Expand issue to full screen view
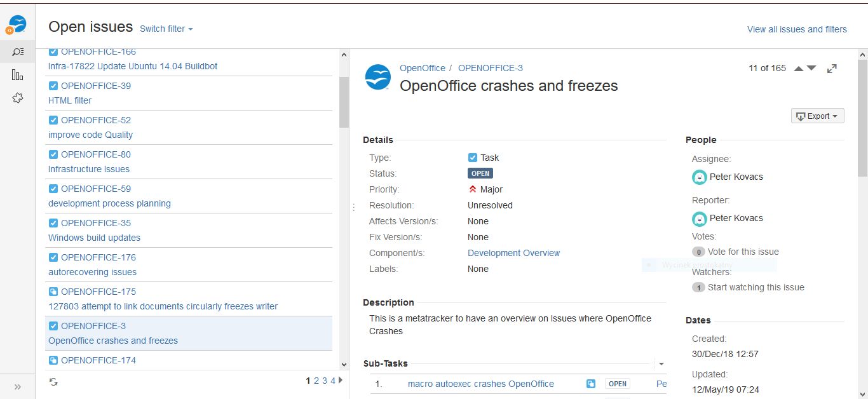This screenshot has height=399, width=868. 832,69
